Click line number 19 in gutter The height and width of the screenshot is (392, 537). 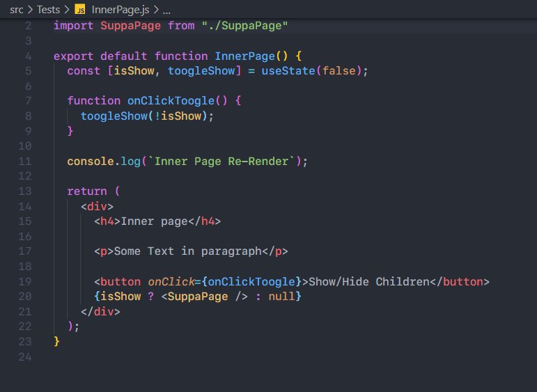click(25, 281)
